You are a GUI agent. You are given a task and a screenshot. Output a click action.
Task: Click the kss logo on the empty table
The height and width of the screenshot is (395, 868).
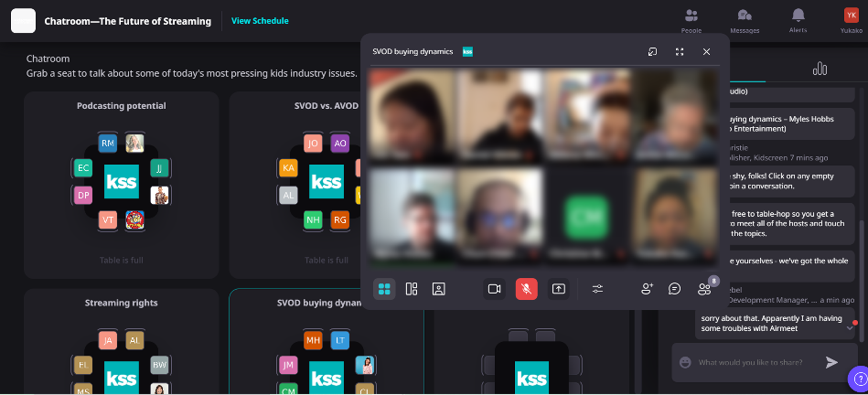click(x=531, y=378)
